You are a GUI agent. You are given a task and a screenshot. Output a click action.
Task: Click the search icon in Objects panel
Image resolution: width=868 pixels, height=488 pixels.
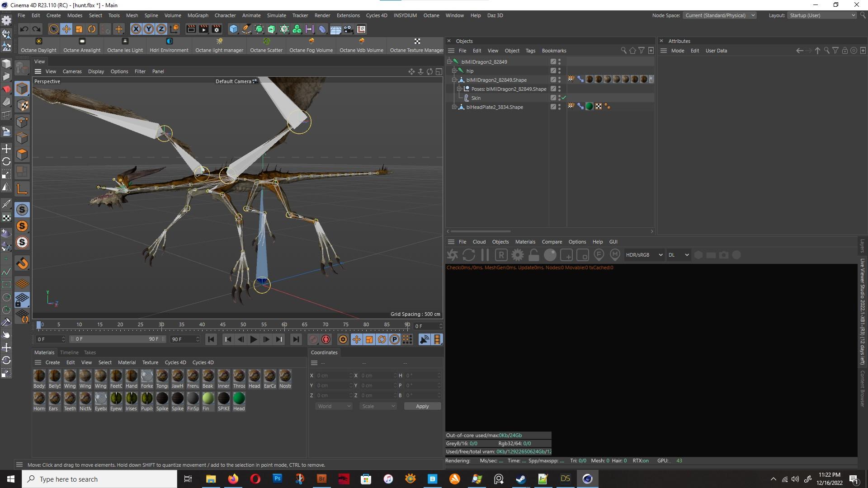click(623, 51)
